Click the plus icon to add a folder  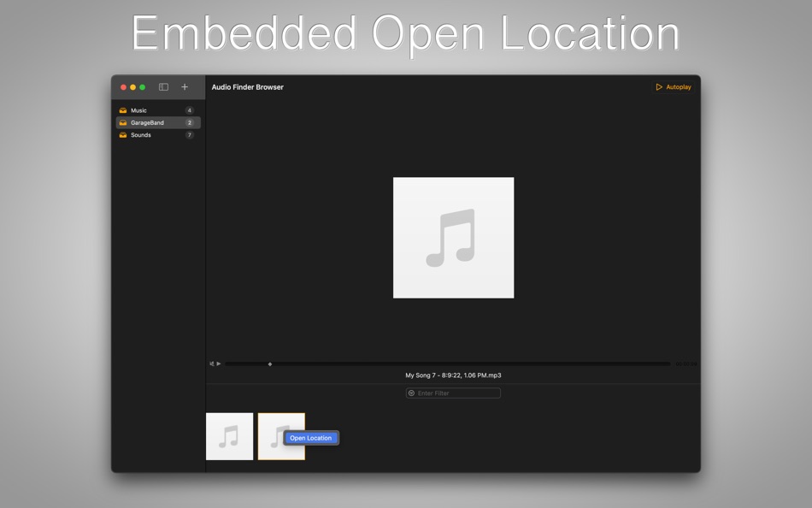pos(185,86)
